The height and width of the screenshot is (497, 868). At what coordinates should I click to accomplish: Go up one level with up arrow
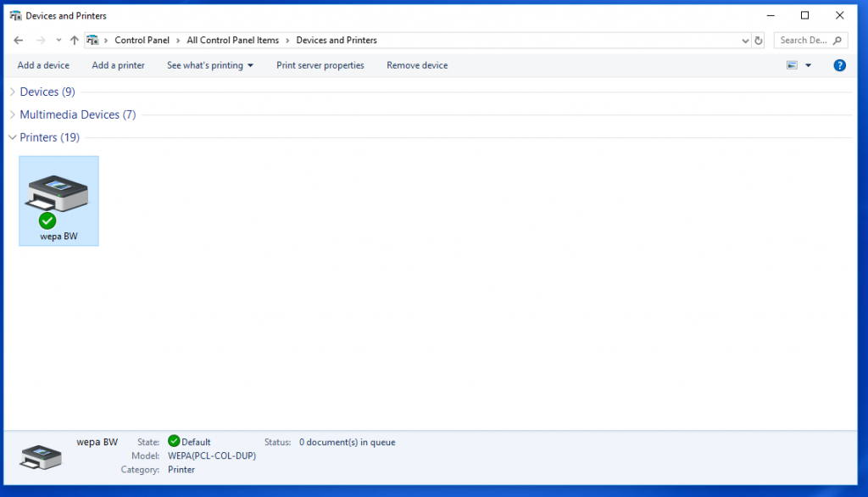(75, 40)
